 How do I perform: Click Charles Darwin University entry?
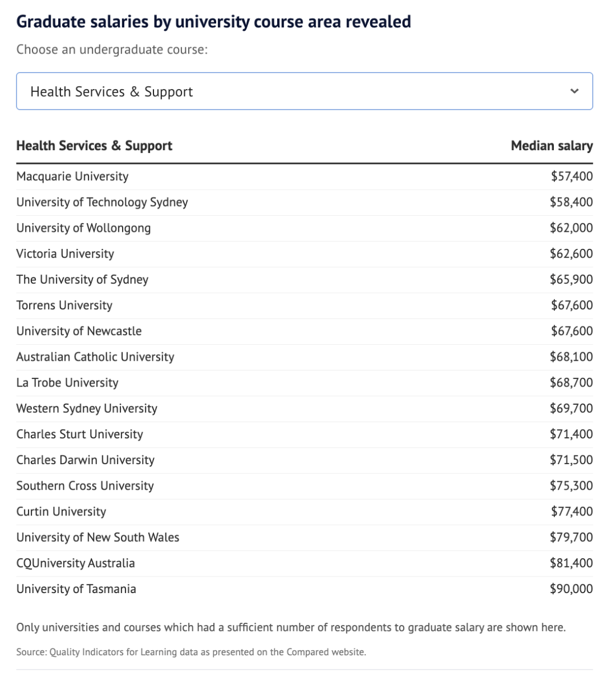coord(86,460)
